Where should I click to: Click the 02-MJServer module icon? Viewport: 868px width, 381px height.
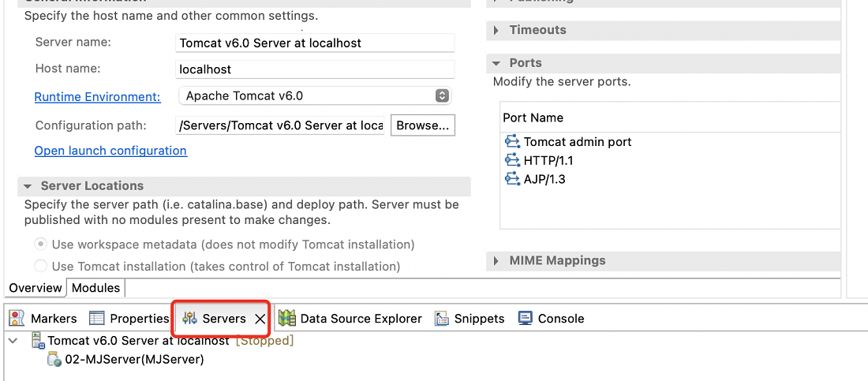coord(54,359)
